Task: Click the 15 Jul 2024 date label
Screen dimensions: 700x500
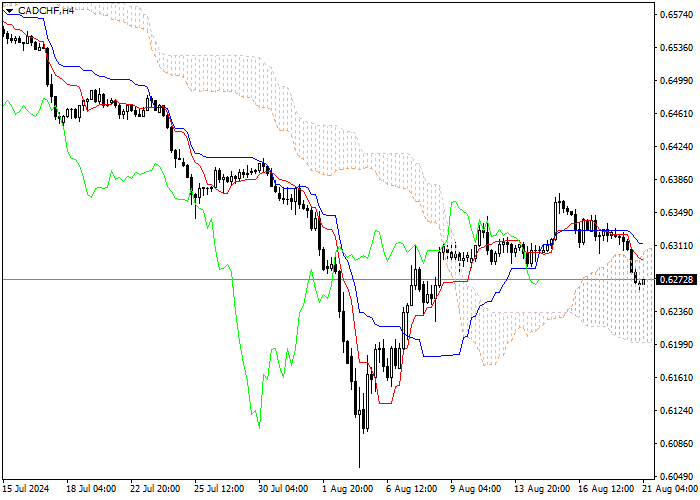Action: pyautogui.click(x=26, y=489)
